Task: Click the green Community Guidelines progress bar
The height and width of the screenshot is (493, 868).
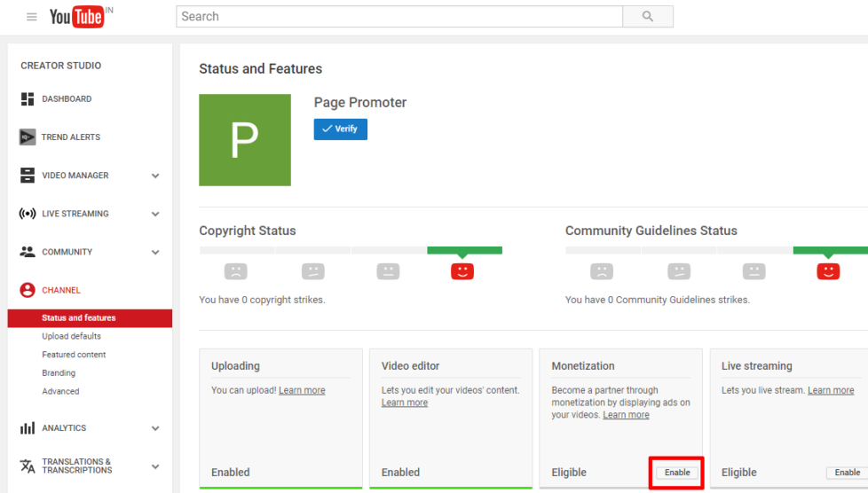Action: (x=831, y=251)
